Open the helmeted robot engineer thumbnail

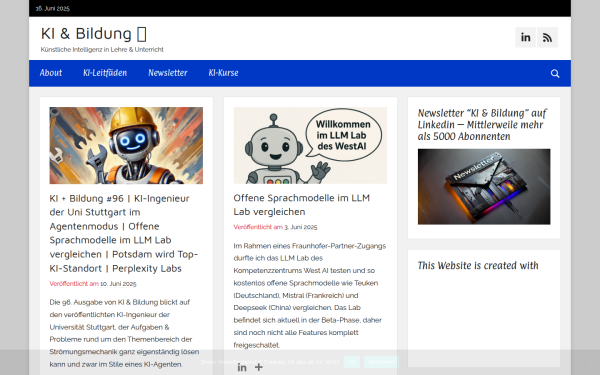[126, 145]
